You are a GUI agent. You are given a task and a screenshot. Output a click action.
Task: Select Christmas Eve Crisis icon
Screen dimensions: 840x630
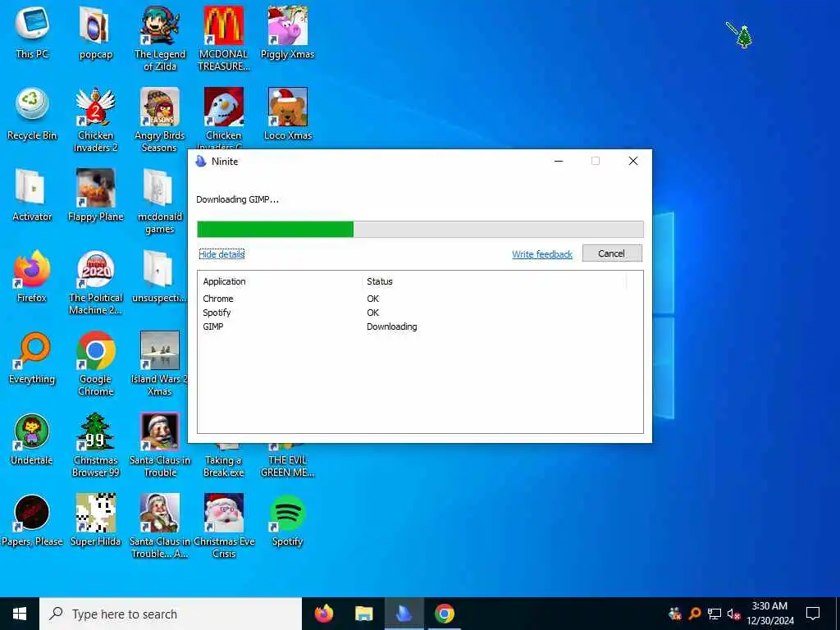[x=223, y=526]
